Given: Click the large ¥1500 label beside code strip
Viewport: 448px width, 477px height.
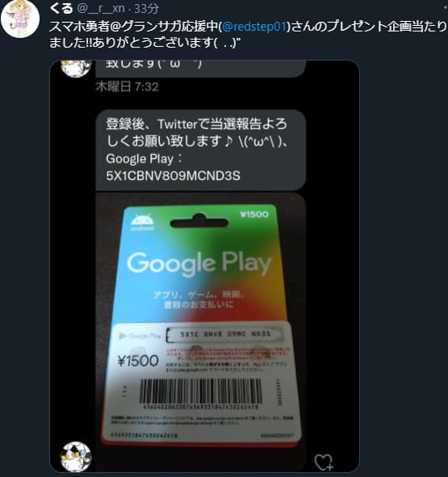Looking at the screenshot, I should coord(138,361).
